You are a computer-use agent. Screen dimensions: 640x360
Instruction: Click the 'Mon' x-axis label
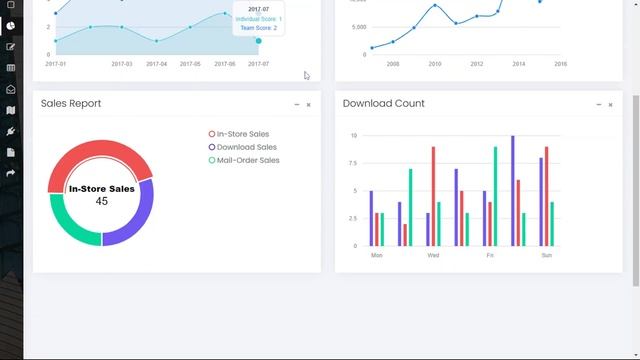click(377, 256)
